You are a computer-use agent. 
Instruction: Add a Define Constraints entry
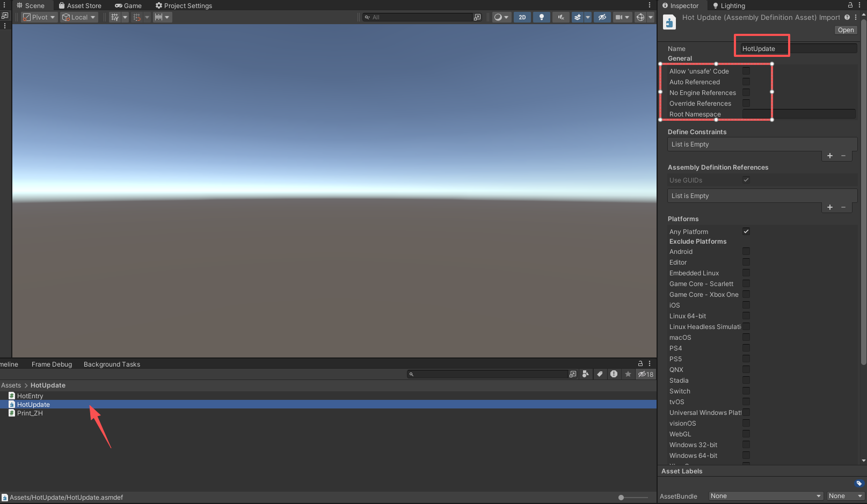tap(830, 156)
